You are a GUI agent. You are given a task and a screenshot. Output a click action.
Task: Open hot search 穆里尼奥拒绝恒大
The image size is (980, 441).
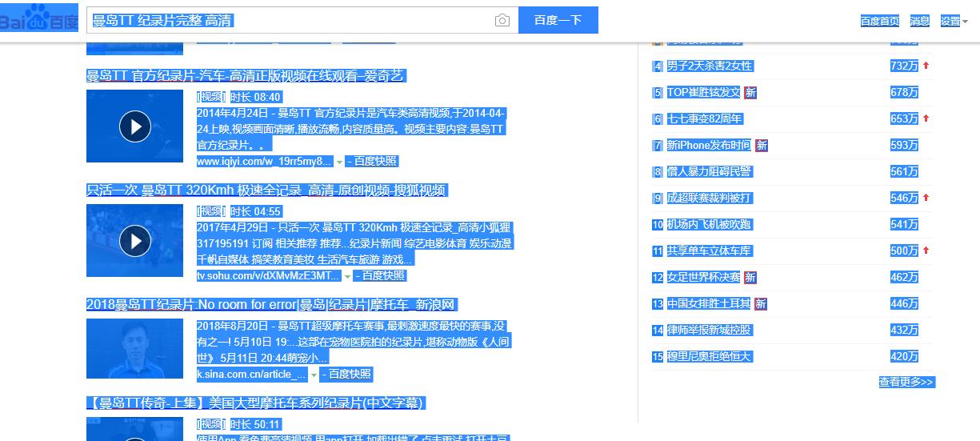[x=710, y=356]
